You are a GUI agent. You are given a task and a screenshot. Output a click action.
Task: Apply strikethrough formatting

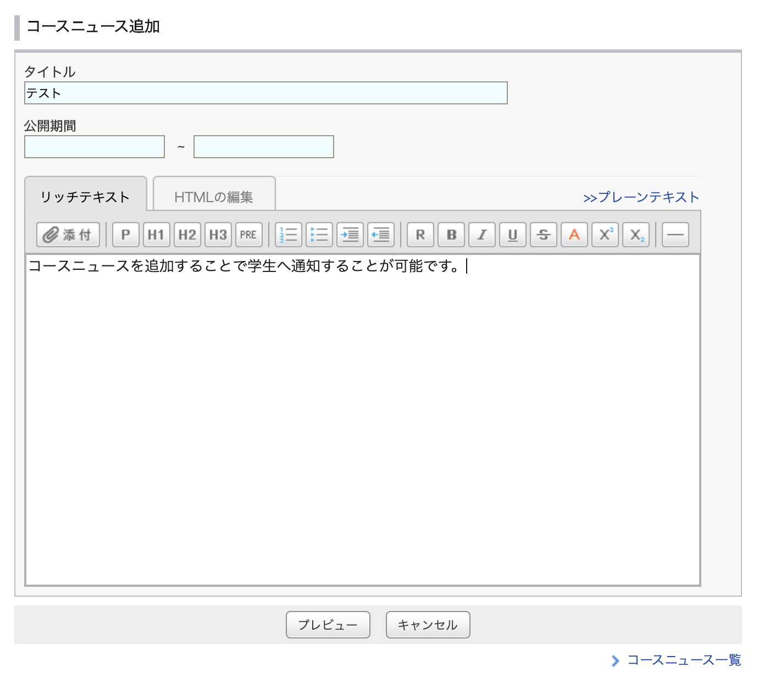coord(544,235)
